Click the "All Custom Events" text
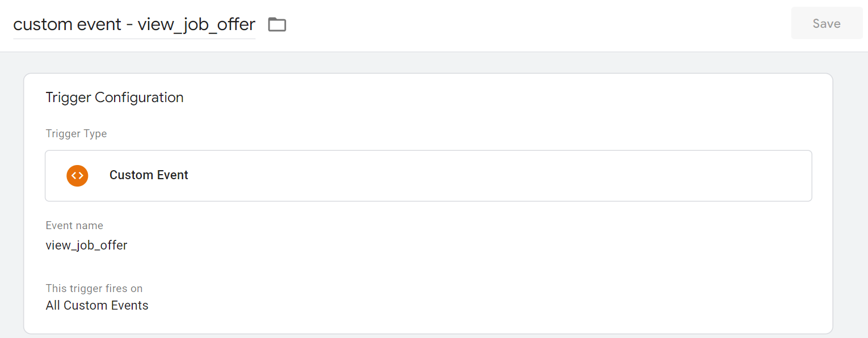 (x=97, y=306)
